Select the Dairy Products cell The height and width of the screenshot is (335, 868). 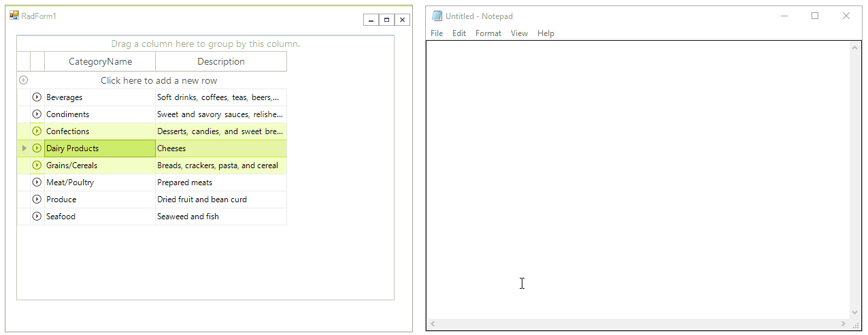(x=100, y=148)
